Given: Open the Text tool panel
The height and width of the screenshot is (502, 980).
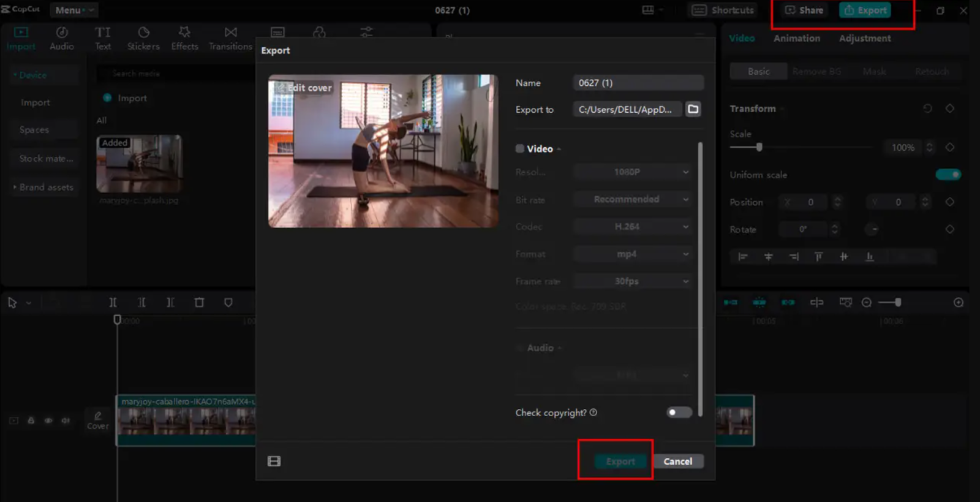Looking at the screenshot, I should pos(103,38).
